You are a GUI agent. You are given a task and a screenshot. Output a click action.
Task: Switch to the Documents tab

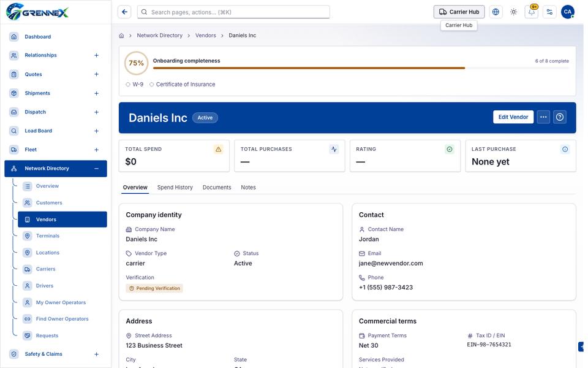pyautogui.click(x=217, y=188)
